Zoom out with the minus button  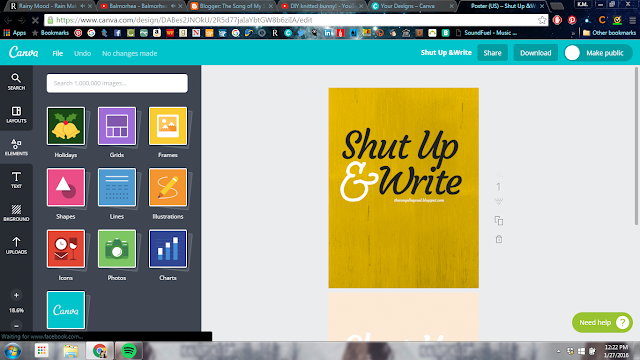click(x=16, y=326)
